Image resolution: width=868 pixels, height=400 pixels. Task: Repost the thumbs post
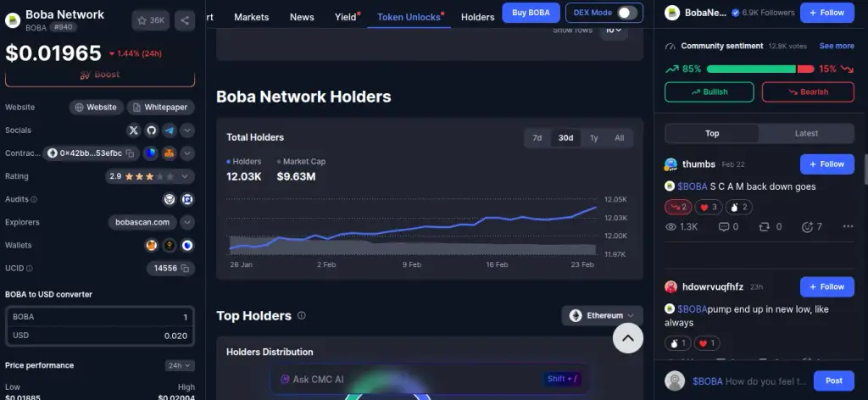coord(770,227)
